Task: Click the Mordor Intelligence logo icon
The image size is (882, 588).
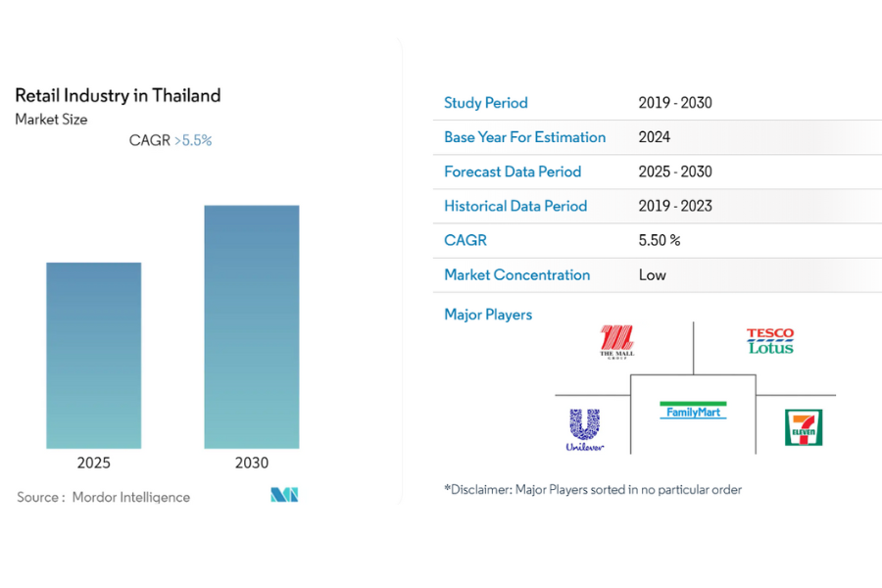Action: pyautogui.click(x=284, y=495)
